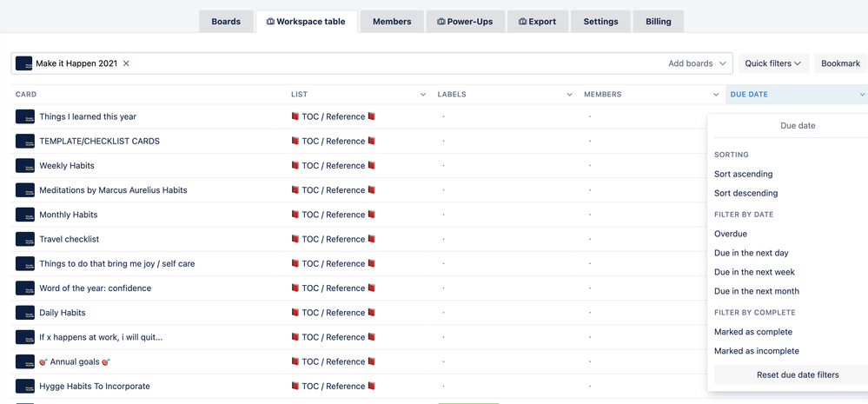Filter by Due in the next week
868x404 pixels.
coord(754,272)
